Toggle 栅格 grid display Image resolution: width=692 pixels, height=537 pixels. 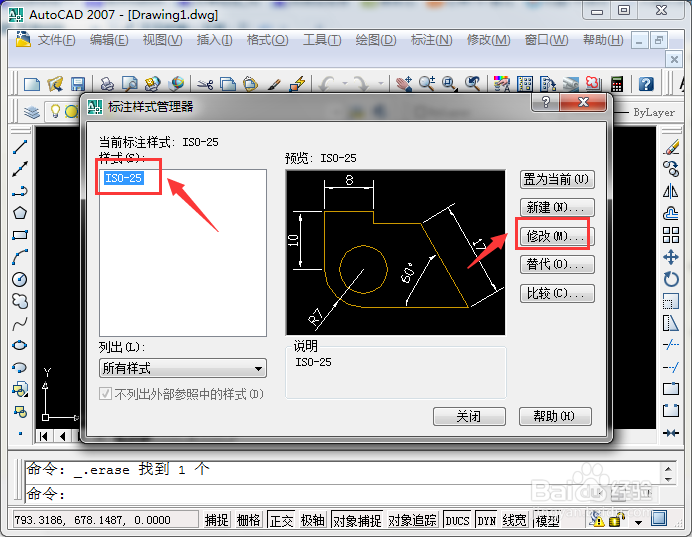coord(248,521)
